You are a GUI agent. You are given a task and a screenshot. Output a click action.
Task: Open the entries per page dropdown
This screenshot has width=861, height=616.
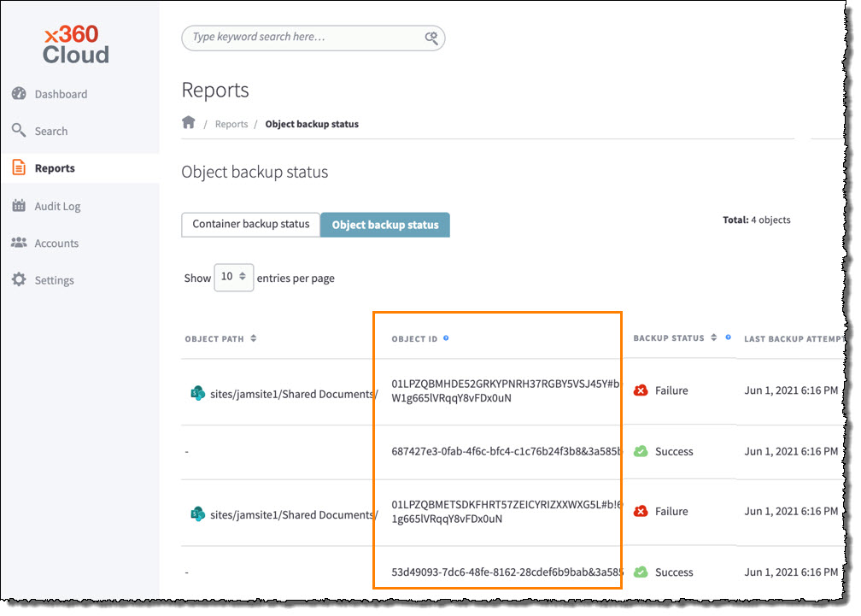(x=233, y=277)
